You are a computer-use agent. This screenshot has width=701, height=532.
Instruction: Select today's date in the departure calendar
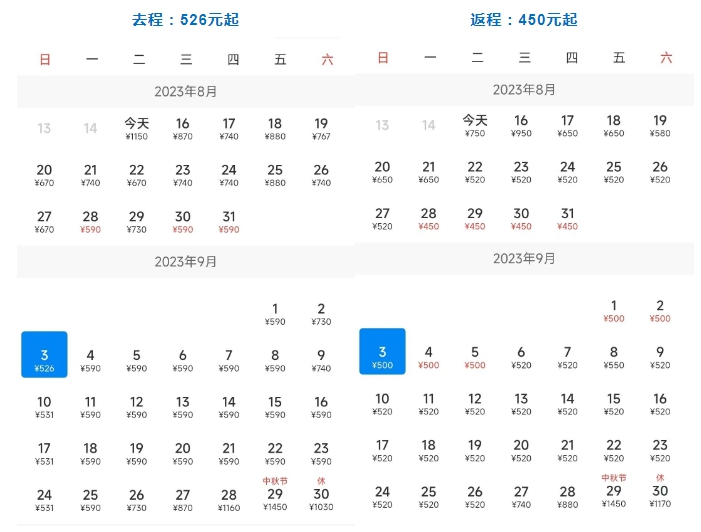pos(137,129)
